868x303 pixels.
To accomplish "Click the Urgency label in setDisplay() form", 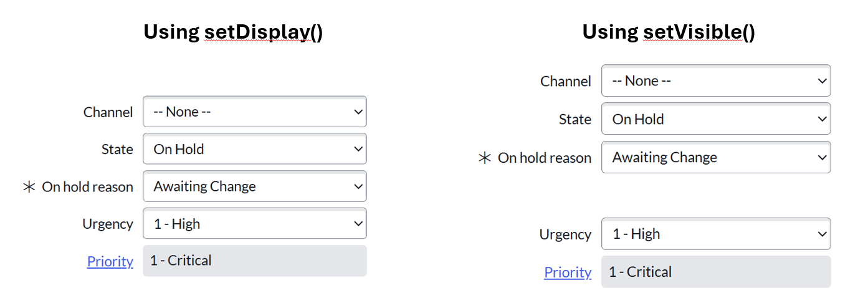I will click(x=108, y=224).
